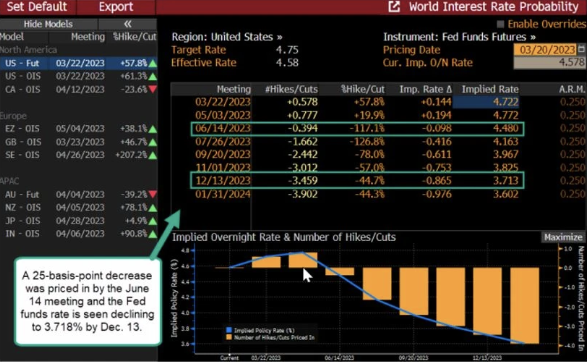This screenshot has height=362, width=587.
Task: Select the 06/14/2023 meeting row
Action: 378,128
